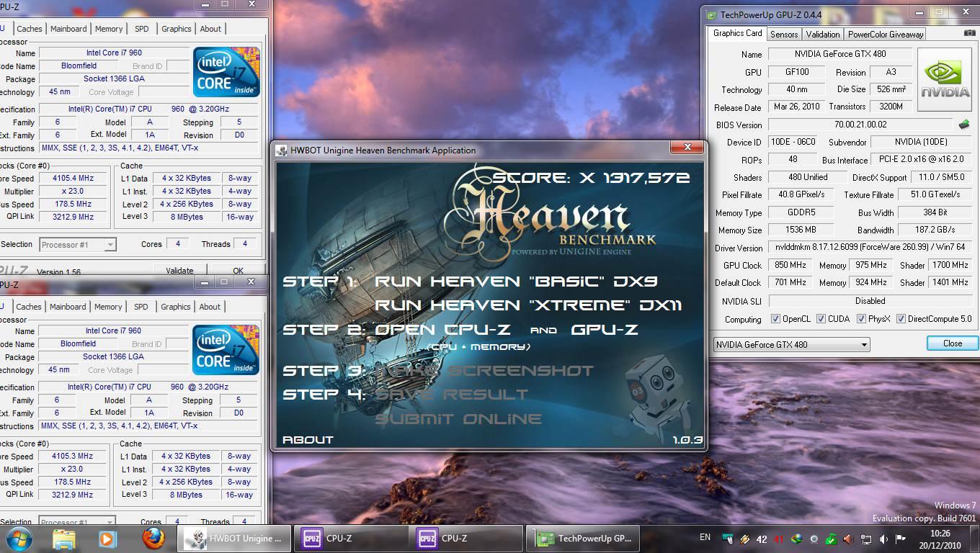Open About tab in lower CPU-Z

(210, 307)
